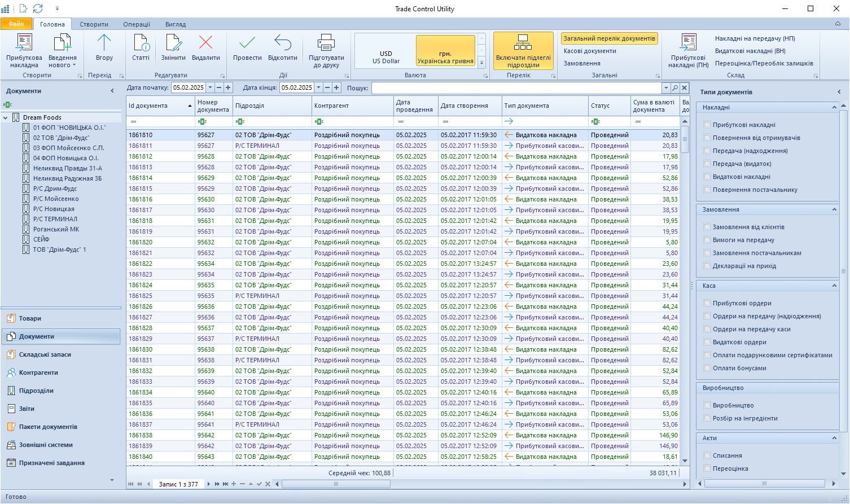Open Дата кінця date dropdown
850x504 pixels.
pos(318,87)
